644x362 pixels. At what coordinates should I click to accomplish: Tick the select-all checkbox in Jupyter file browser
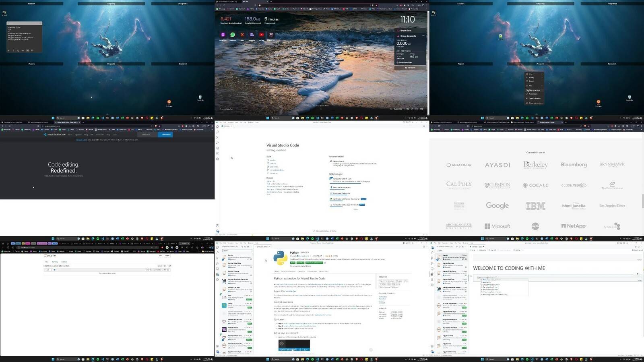(x=46, y=270)
